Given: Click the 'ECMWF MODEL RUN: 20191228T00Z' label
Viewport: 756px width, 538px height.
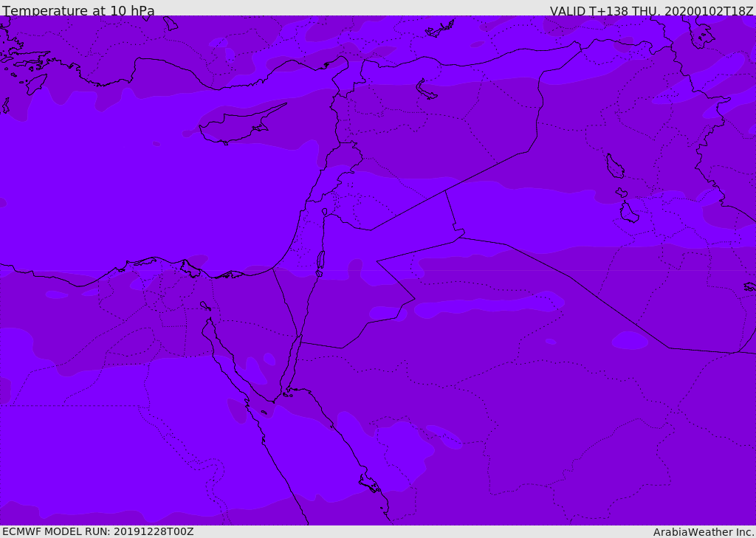Looking at the screenshot, I should pos(98,531).
